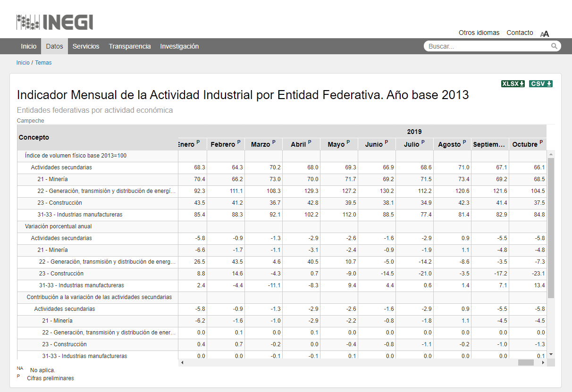Select the Julio column header

point(414,144)
